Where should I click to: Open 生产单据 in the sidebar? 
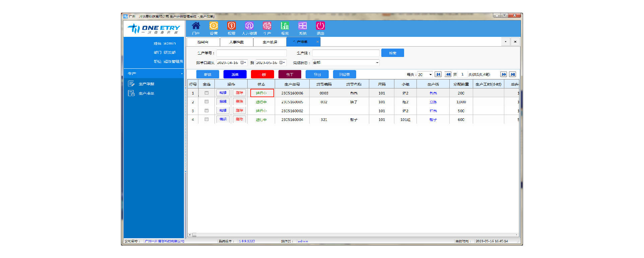tap(146, 84)
